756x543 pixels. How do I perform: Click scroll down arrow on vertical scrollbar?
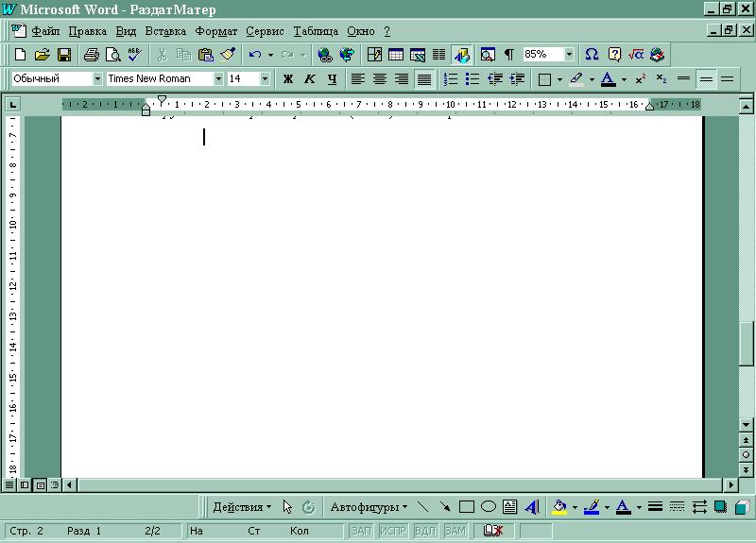(746, 424)
